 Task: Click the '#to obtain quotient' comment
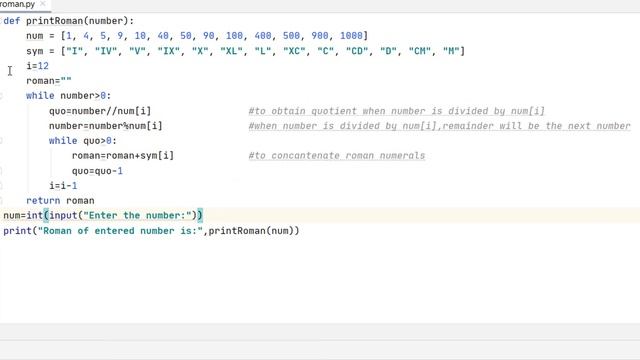[397, 111]
